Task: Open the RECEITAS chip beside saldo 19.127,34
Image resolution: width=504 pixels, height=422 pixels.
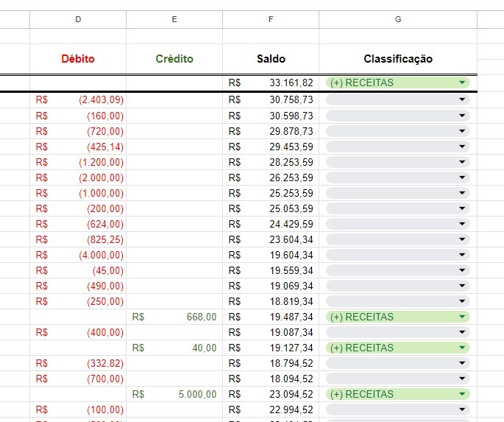Action: 398,348
